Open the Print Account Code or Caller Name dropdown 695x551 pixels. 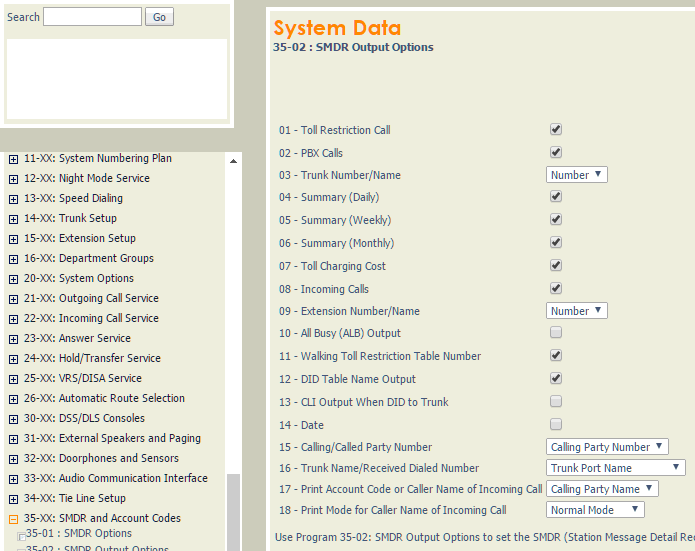[602, 488]
